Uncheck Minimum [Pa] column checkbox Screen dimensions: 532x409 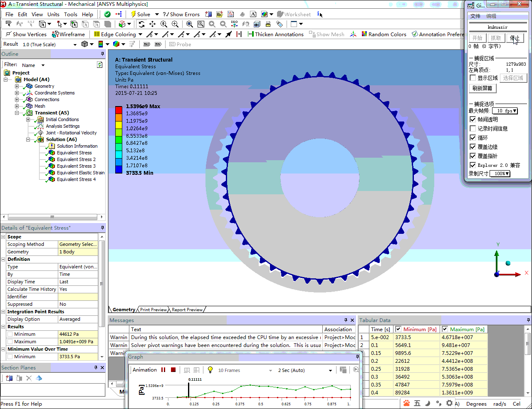[398, 329]
